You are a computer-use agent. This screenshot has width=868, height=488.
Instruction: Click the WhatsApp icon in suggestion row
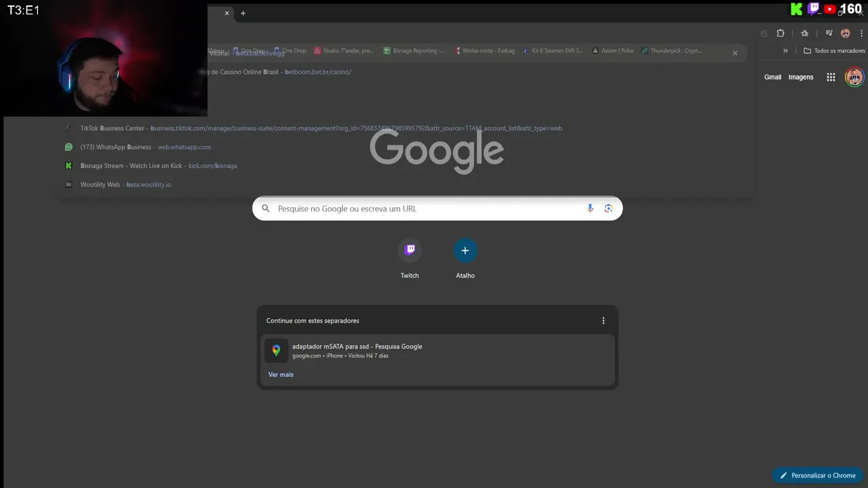point(68,147)
